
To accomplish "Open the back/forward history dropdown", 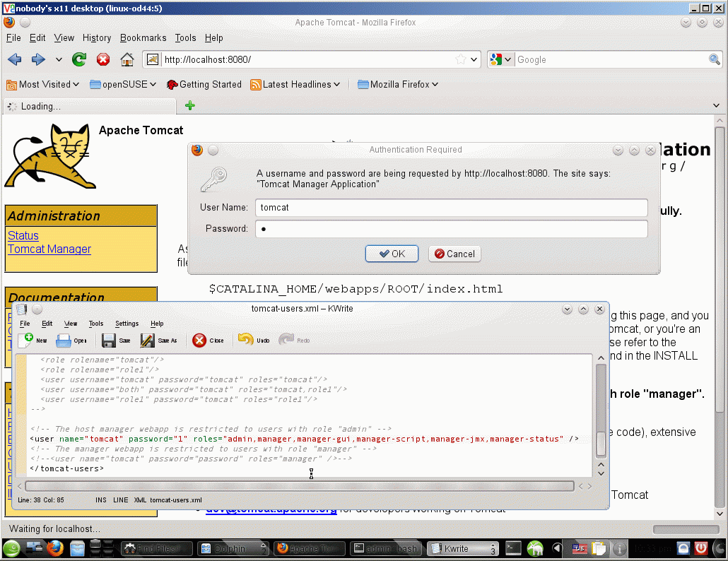I will [59, 59].
